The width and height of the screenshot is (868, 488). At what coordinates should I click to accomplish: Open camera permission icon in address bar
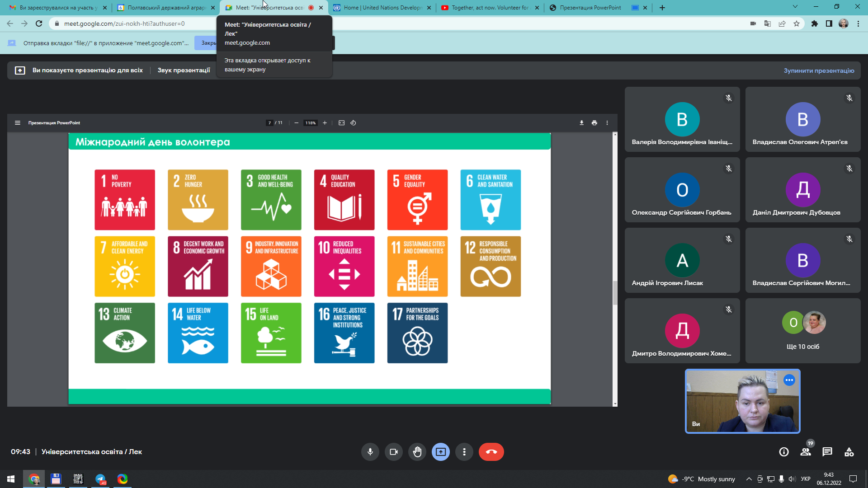pyautogui.click(x=753, y=23)
